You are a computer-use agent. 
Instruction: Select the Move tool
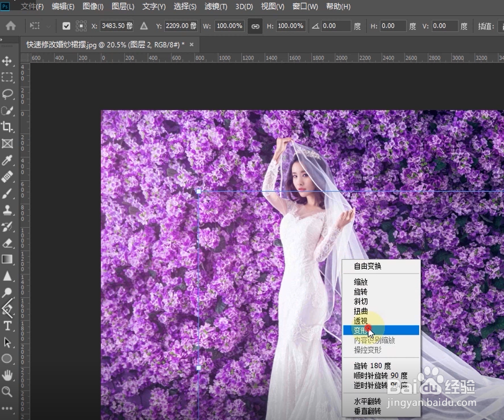[7, 61]
